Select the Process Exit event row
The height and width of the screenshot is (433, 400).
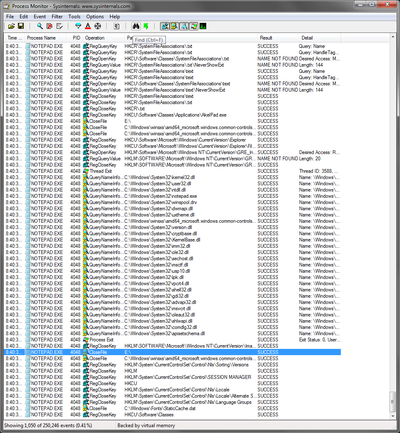click(172, 340)
